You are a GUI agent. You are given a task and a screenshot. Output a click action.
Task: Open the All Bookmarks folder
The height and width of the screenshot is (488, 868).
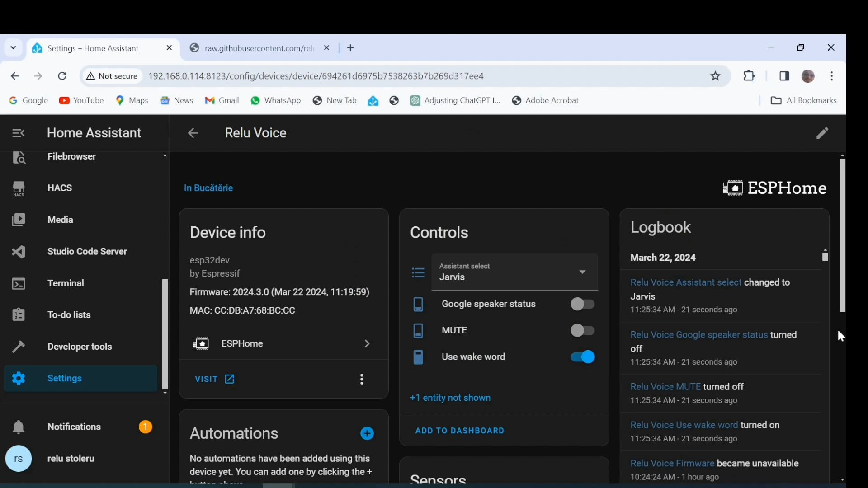pyautogui.click(x=803, y=100)
